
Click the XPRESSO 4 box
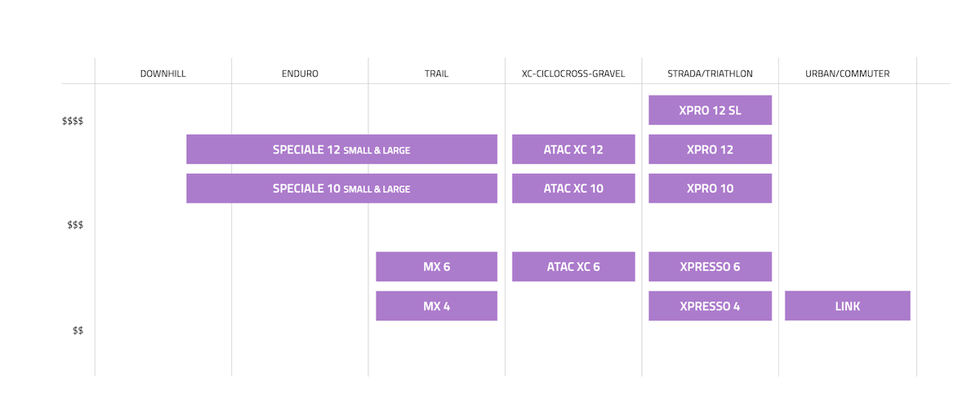pyautogui.click(x=710, y=306)
